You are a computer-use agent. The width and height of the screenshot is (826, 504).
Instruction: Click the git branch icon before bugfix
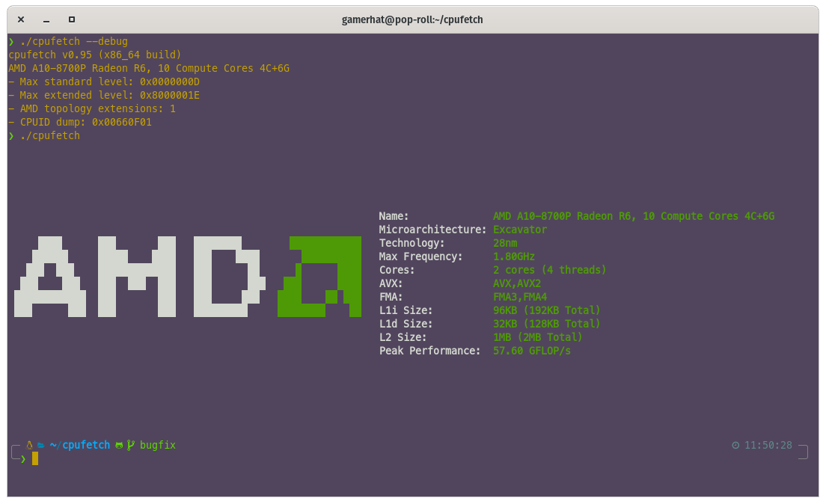130,444
